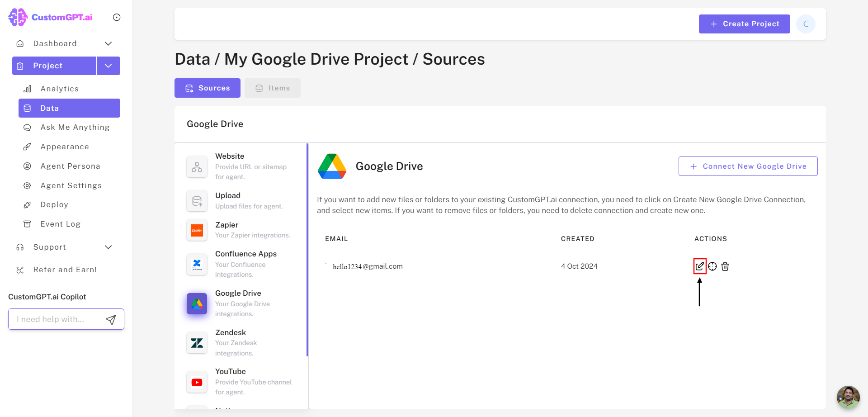This screenshot has height=417, width=868.
Task: Open Appearance settings
Action: pyautogui.click(x=65, y=147)
